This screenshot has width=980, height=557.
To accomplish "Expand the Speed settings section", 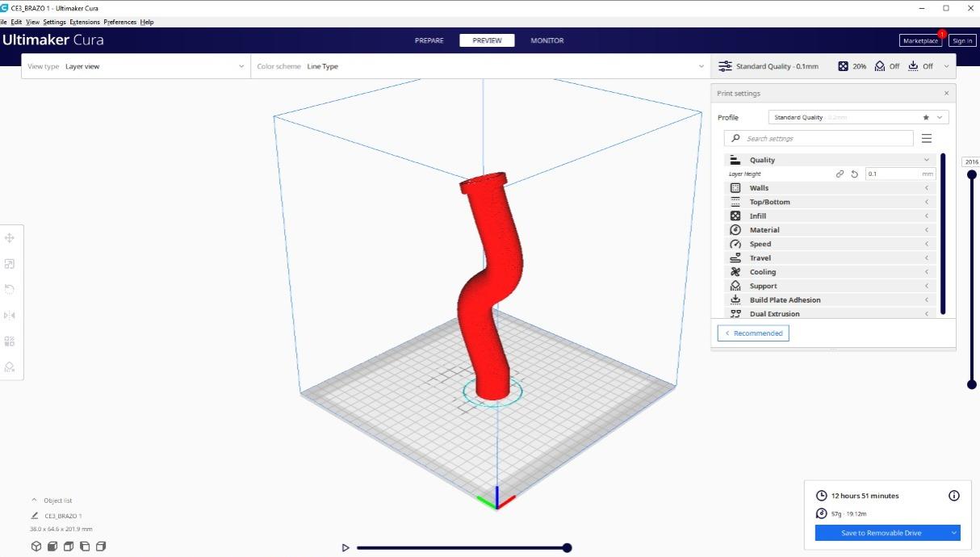I will (831, 244).
